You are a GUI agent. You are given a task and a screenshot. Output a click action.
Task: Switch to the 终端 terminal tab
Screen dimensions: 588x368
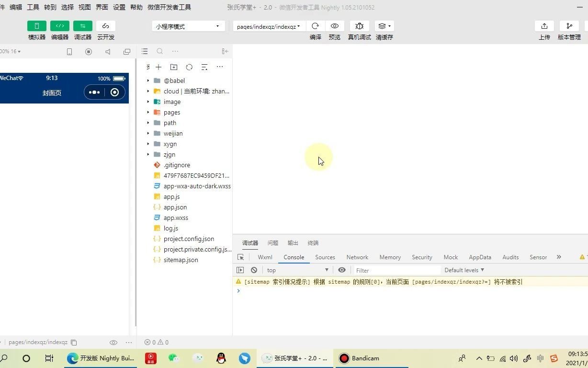313,243
